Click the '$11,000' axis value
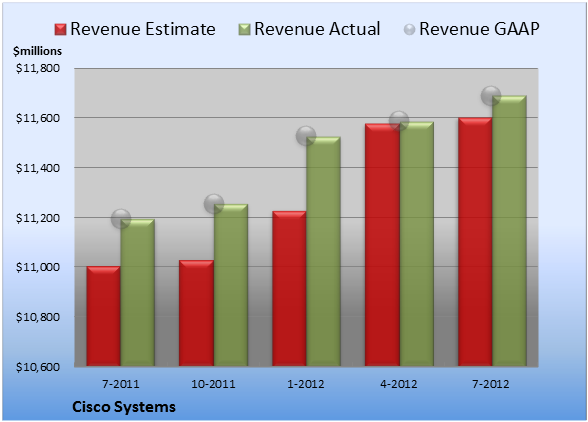588x422 pixels. [x=38, y=267]
